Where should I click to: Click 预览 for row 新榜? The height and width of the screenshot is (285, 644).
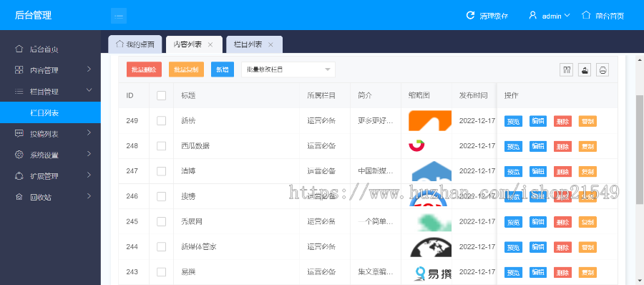tap(513, 121)
